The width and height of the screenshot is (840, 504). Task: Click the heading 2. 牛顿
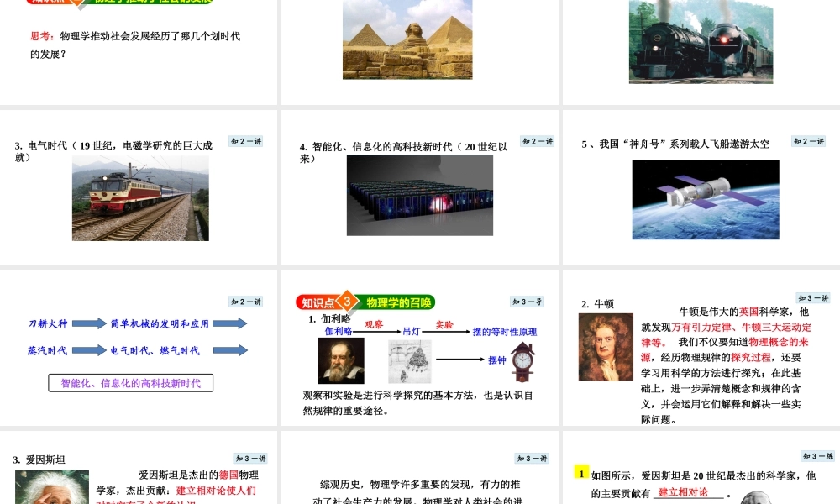(x=597, y=304)
